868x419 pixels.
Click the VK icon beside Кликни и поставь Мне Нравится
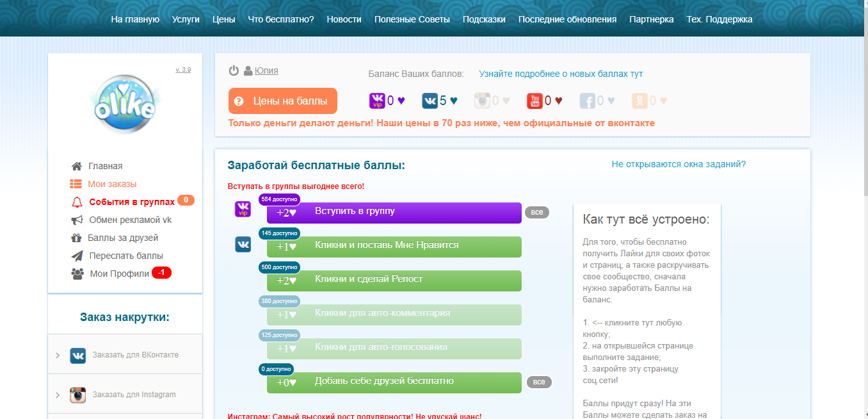click(243, 244)
